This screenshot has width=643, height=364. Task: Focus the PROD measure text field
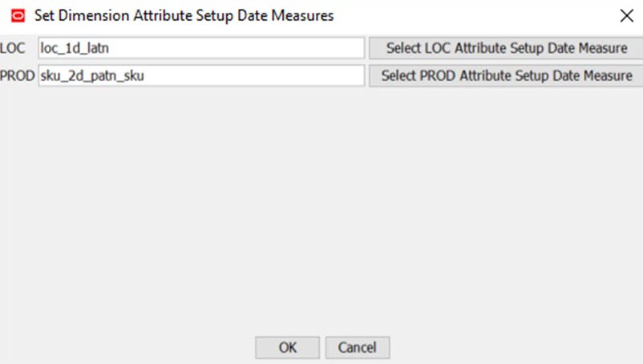pyautogui.click(x=200, y=77)
